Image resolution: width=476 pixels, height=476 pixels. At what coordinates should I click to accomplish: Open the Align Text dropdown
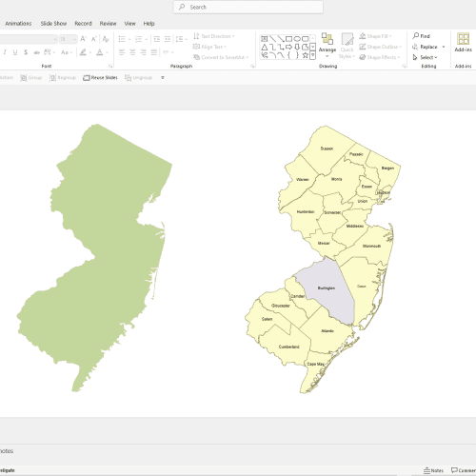209,47
